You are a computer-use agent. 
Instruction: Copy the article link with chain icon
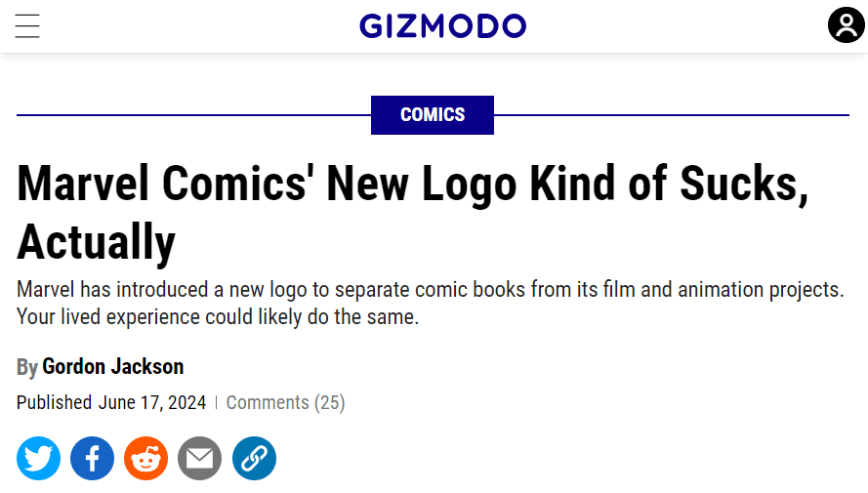[x=254, y=458]
